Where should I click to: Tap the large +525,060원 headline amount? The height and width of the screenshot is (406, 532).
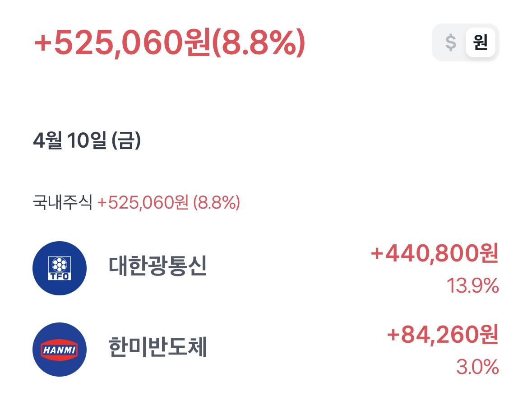pyautogui.click(x=122, y=44)
